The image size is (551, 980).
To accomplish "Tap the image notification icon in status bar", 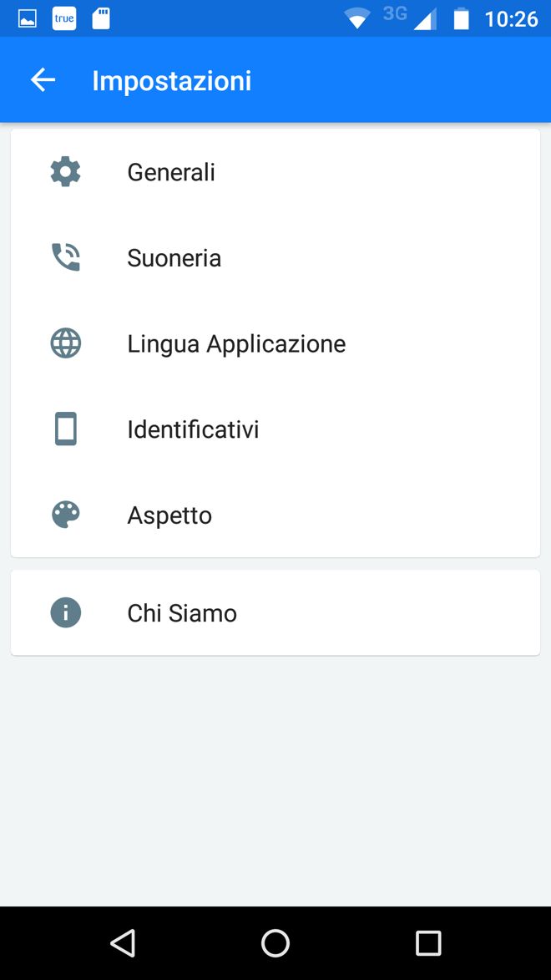I will [x=28, y=18].
